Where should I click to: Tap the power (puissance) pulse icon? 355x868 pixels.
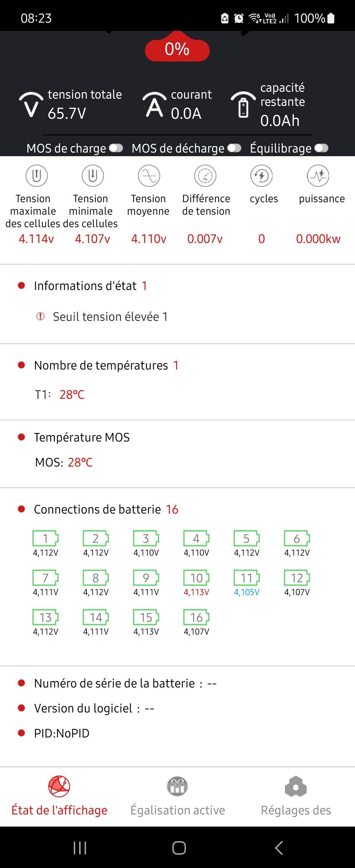pos(318,176)
